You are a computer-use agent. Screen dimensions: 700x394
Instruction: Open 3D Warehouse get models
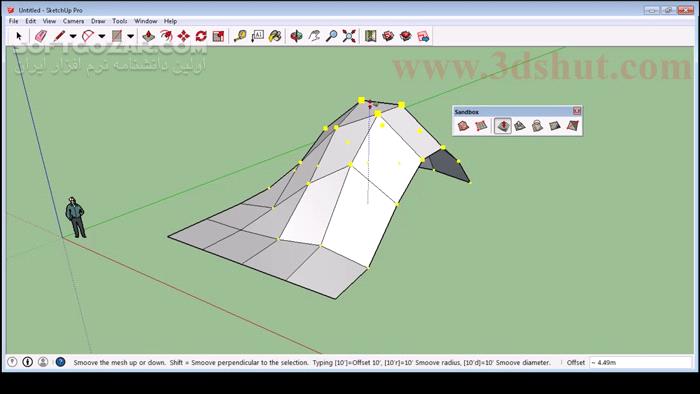coord(388,36)
